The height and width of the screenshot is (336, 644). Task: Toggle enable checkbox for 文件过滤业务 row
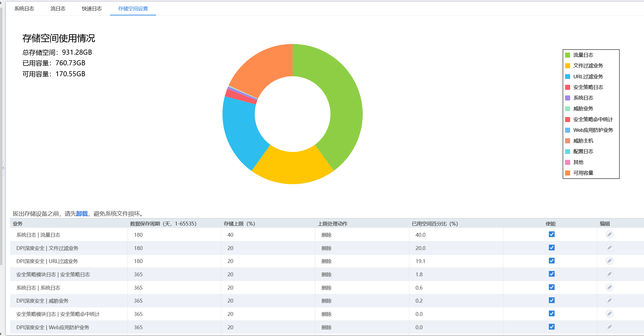pyautogui.click(x=551, y=248)
